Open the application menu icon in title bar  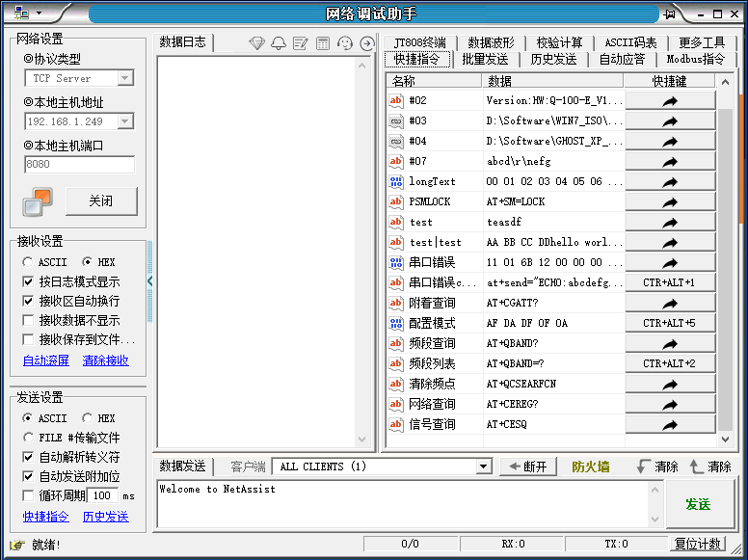21,13
